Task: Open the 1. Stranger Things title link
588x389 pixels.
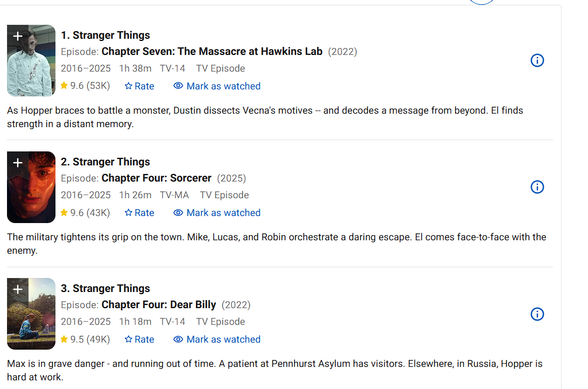Action: click(106, 36)
